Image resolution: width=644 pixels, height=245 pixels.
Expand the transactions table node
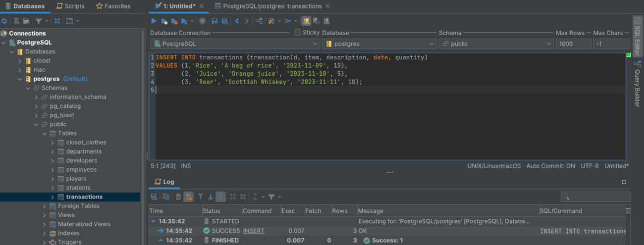[53, 197]
